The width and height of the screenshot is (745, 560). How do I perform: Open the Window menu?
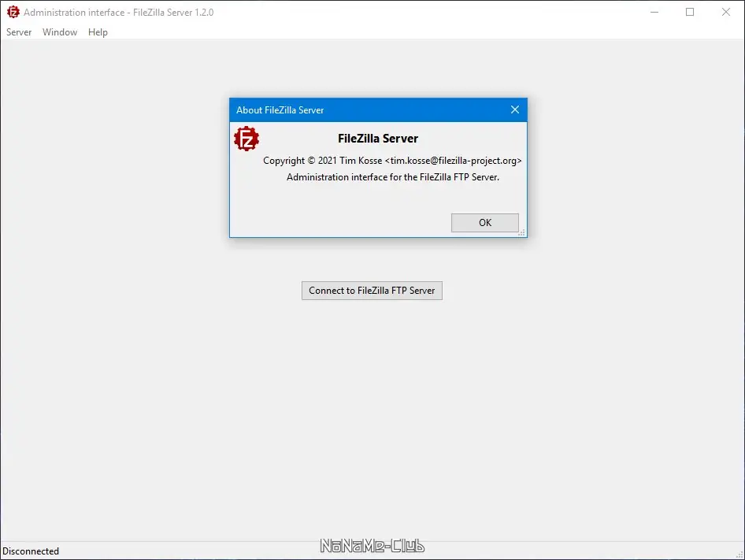pos(60,32)
